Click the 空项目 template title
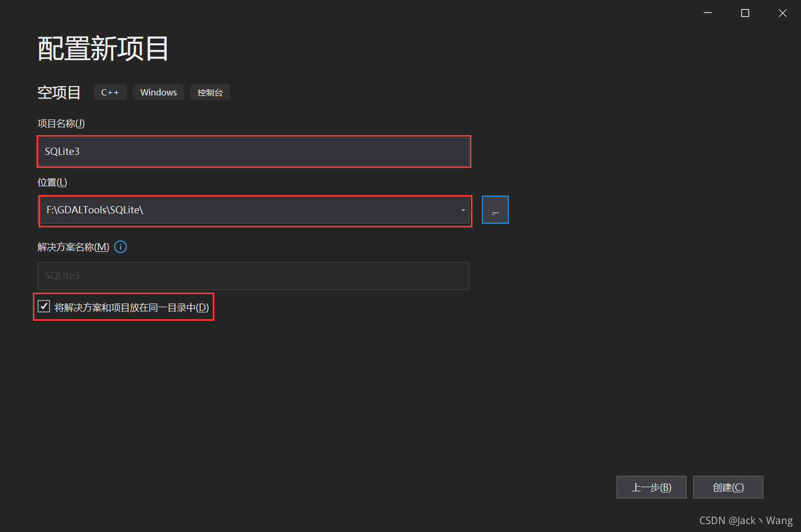 pyautogui.click(x=59, y=92)
